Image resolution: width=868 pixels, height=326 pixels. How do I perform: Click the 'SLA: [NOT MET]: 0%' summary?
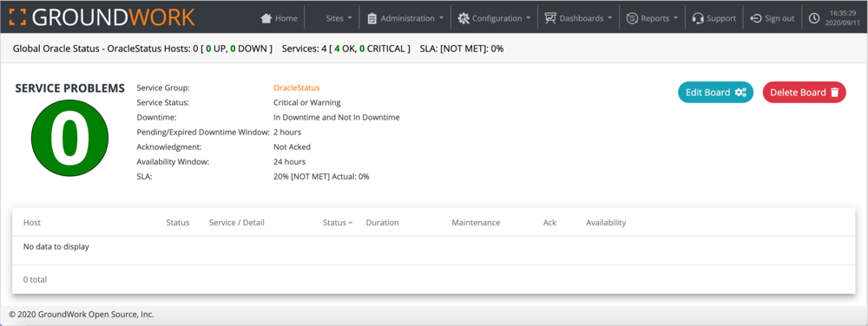point(462,49)
